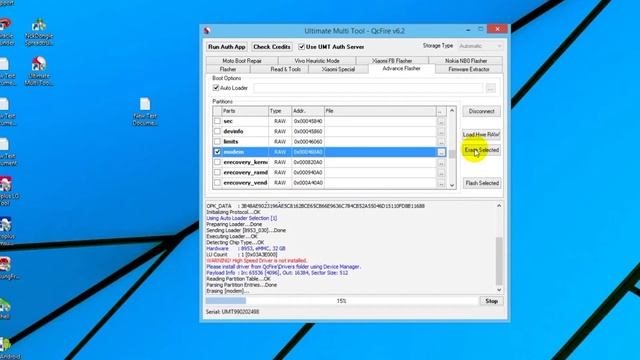This screenshot has width=640, height=360.
Task: Click the log panel scrollbar thumb
Action: click(499, 261)
